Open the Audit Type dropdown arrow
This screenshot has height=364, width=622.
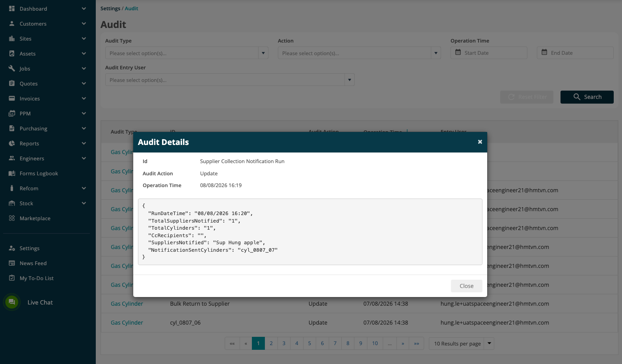click(x=263, y=53)
